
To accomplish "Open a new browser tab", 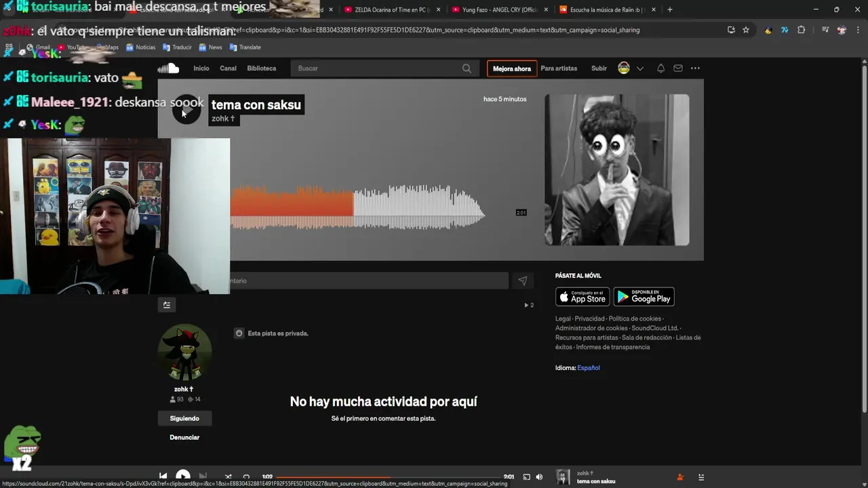I will 670,9.
